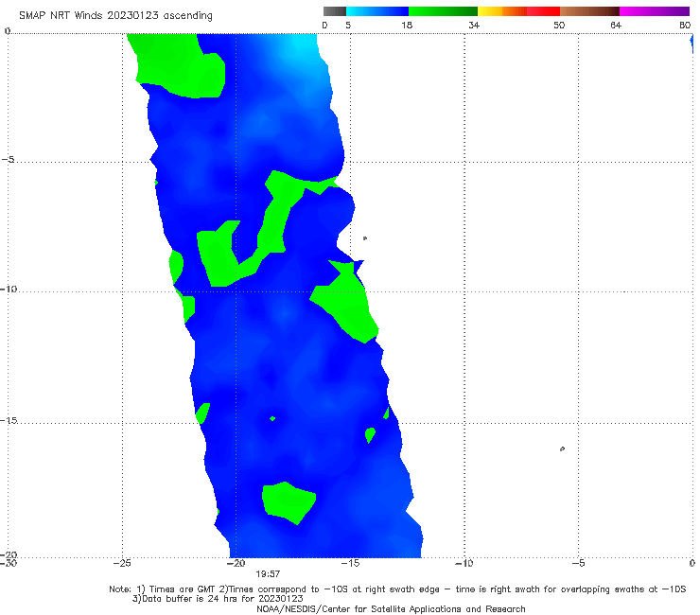Screen dimensions: 700x615
Task: Pick the yellow segment of the colorbar
Action: point(490,11)
